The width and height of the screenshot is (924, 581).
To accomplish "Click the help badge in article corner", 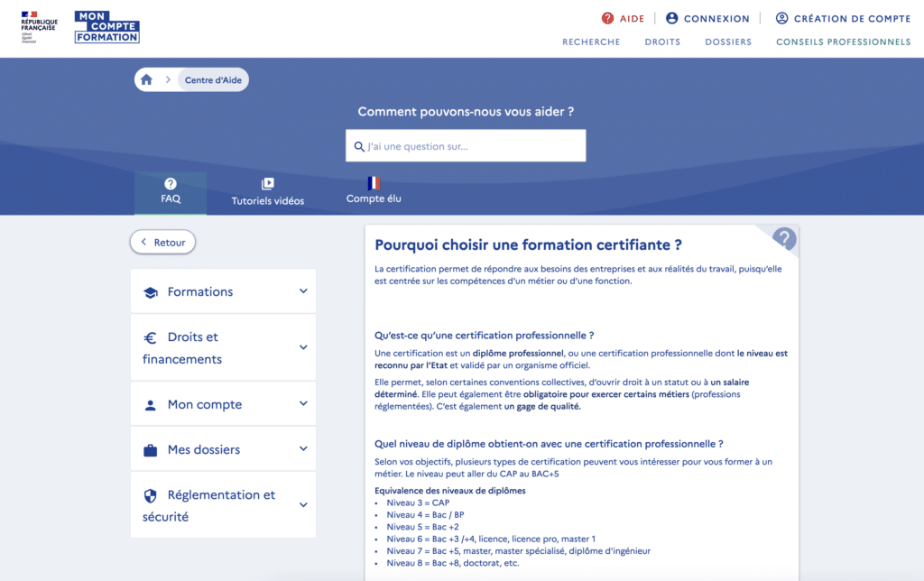I will tap(784, 239).
